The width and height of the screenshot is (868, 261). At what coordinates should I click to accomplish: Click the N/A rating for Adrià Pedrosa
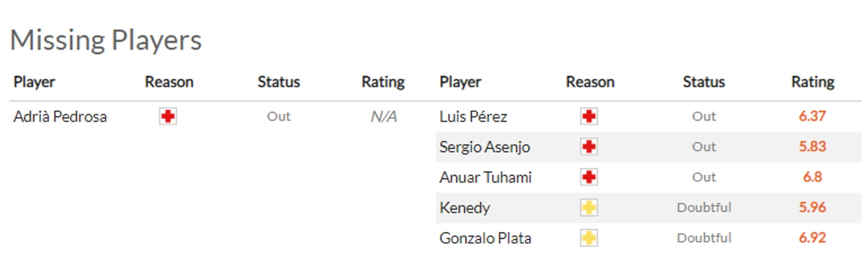point(383,117)
